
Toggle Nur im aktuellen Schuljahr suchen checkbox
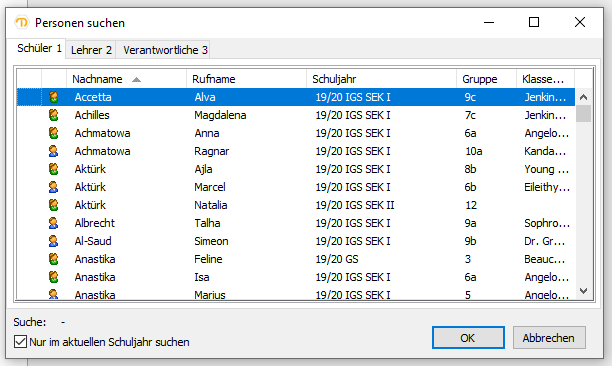click(20, 342)
